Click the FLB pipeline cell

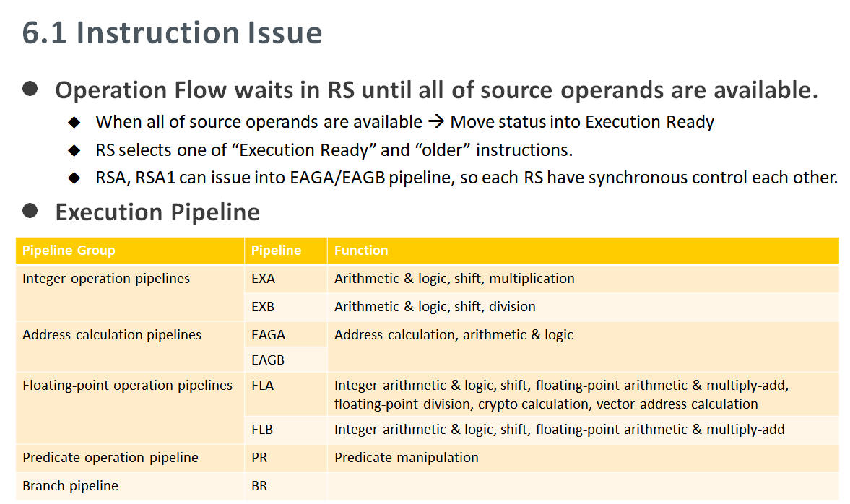pyautogui.click(x=286, y=430)
